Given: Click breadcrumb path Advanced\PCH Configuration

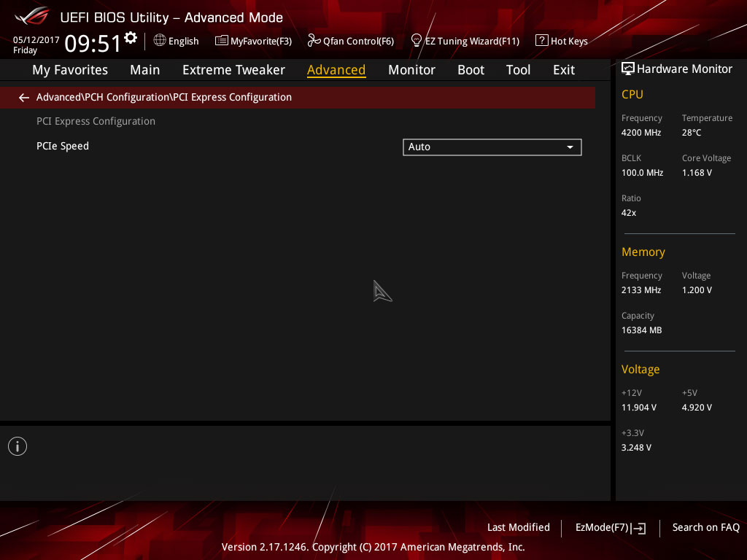Looking at the screenshot, I should 103,97.
